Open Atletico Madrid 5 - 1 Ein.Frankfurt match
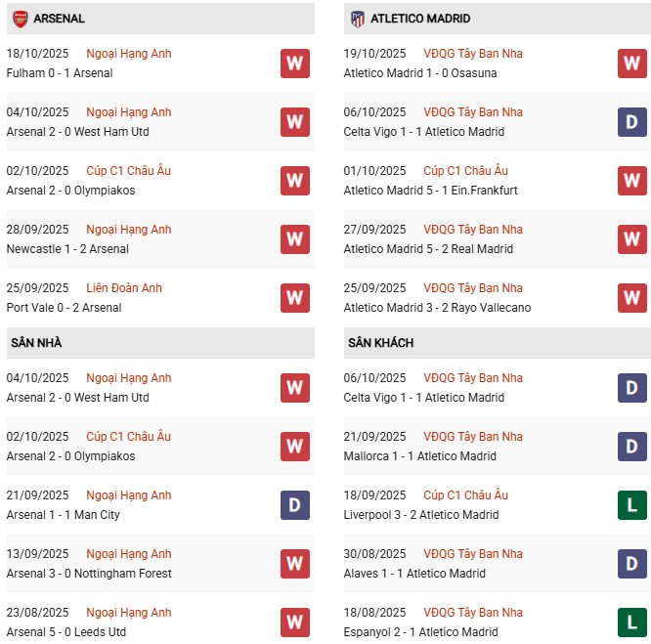Image resolution: width=651 pixels, height=644 pixels. (431, 191)
